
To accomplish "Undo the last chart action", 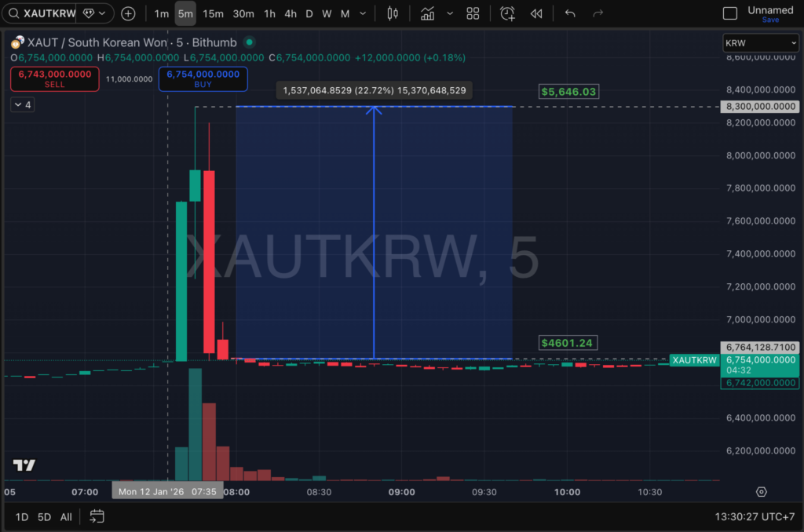I will 570,13.
